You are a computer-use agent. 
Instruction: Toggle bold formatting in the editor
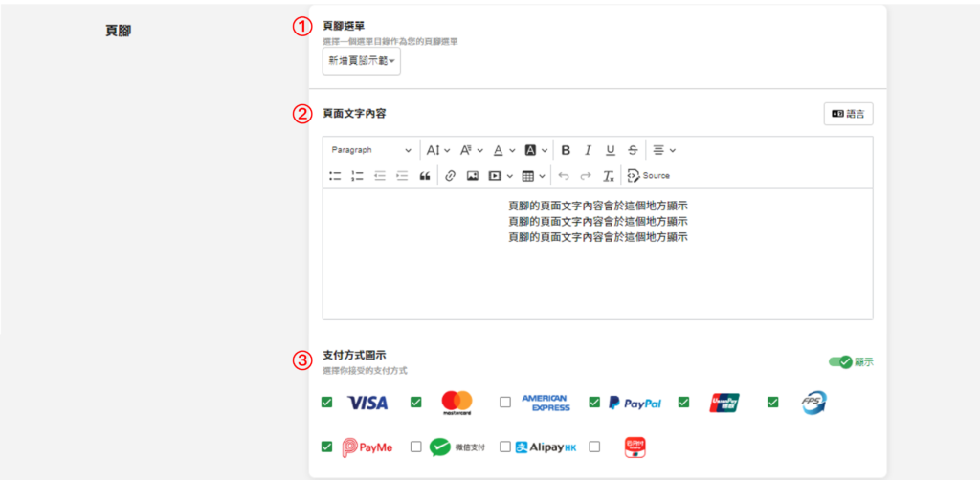point(566,150)
